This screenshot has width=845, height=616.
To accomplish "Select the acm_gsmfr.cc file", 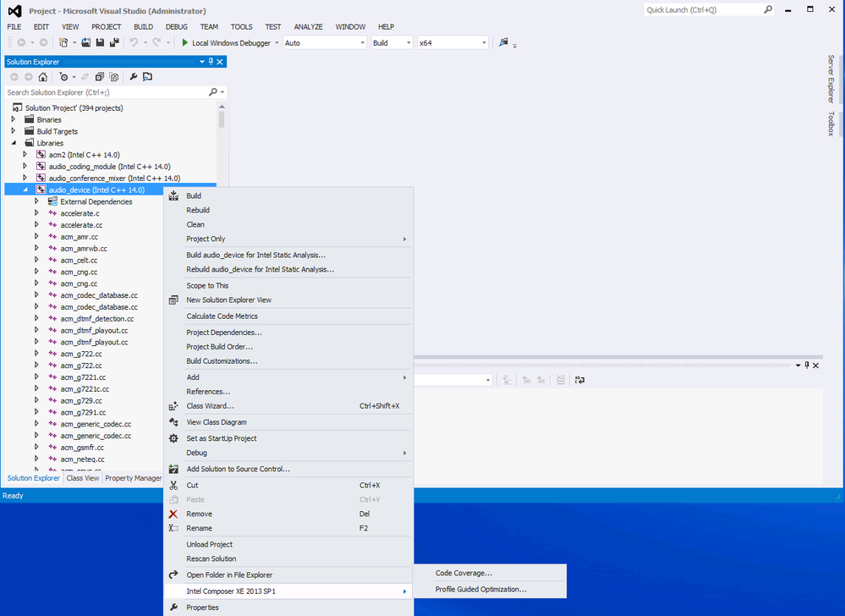I will coord(82,448).
